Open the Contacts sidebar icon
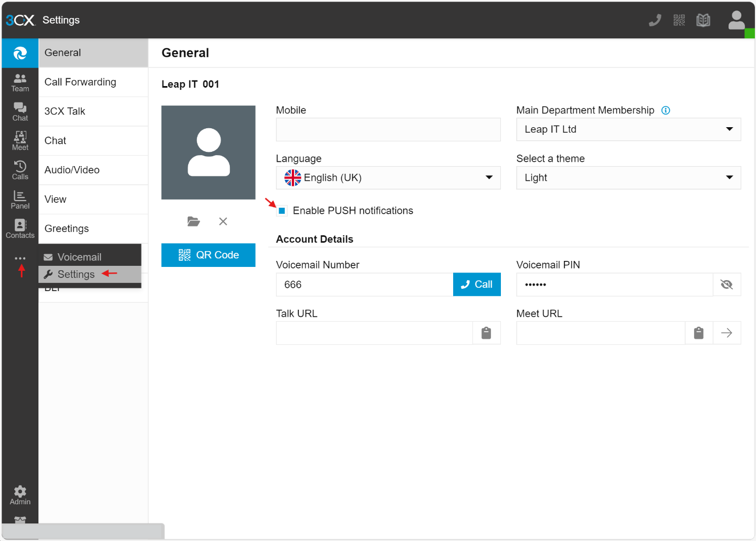Screen dimensions: 756x541 (20, 229)
